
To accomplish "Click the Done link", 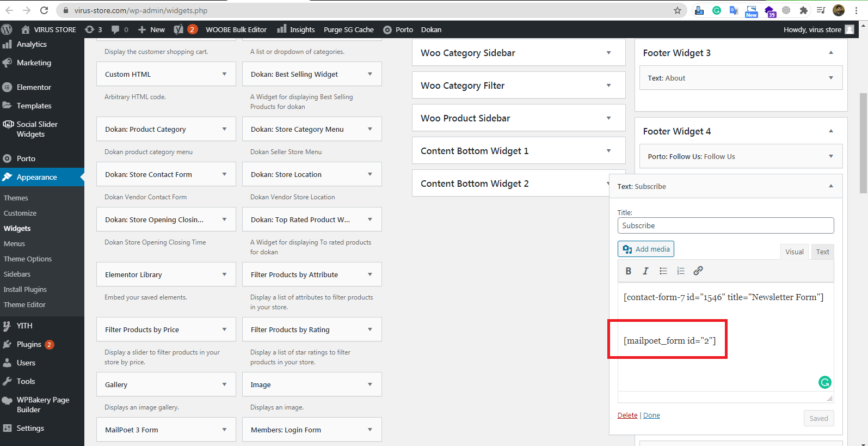I will pyautogui.click(x=651, y=415).
